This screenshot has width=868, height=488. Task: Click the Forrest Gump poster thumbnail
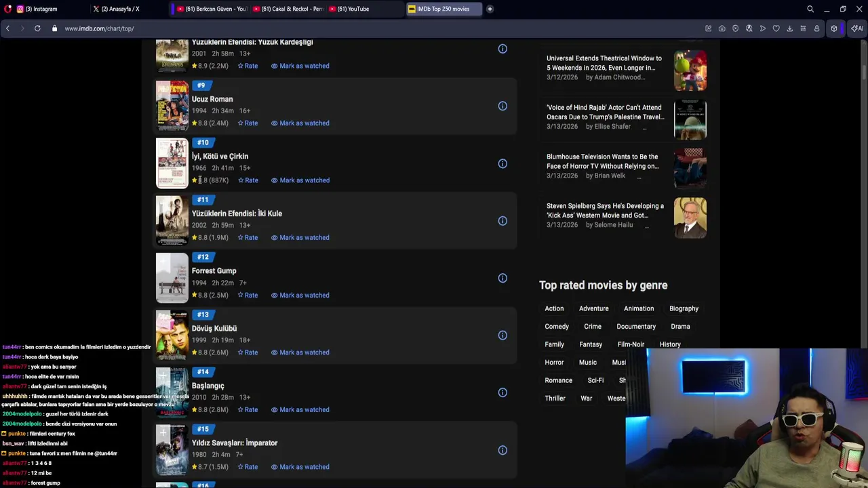(x=172, y=278)
